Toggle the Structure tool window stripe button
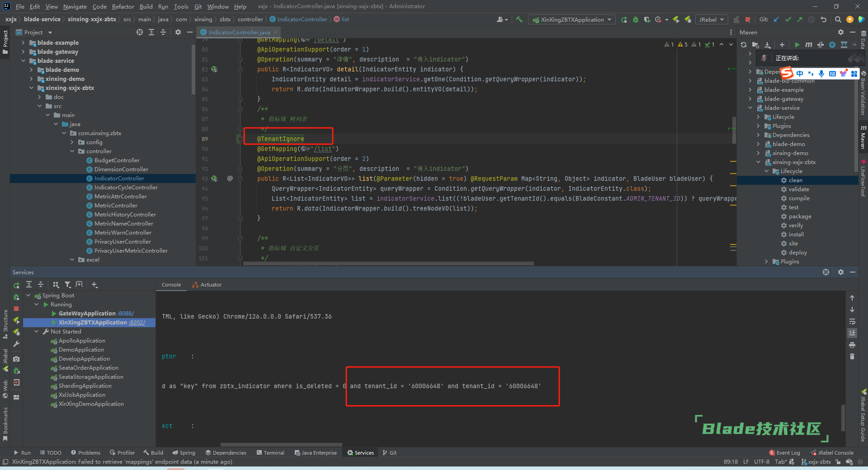This screenshot has height=470, width=868. point(5,324)
